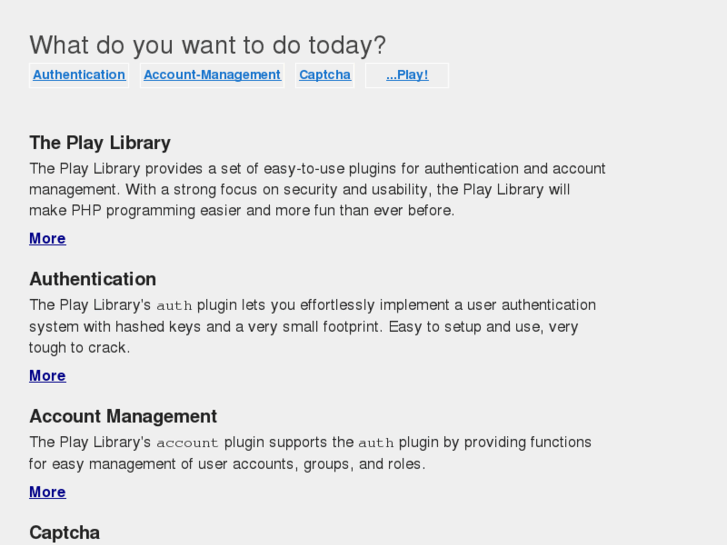The height and width of the screenshot is (545, 727).
Task: Click the Authentication section description paragraph
Action: (x=312, y=326)
